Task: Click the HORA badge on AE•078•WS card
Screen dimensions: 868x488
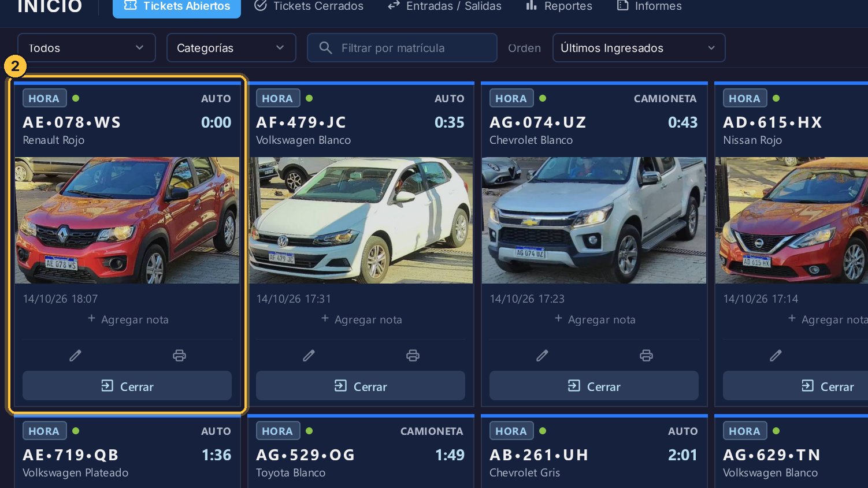Action: pos(44,98)
